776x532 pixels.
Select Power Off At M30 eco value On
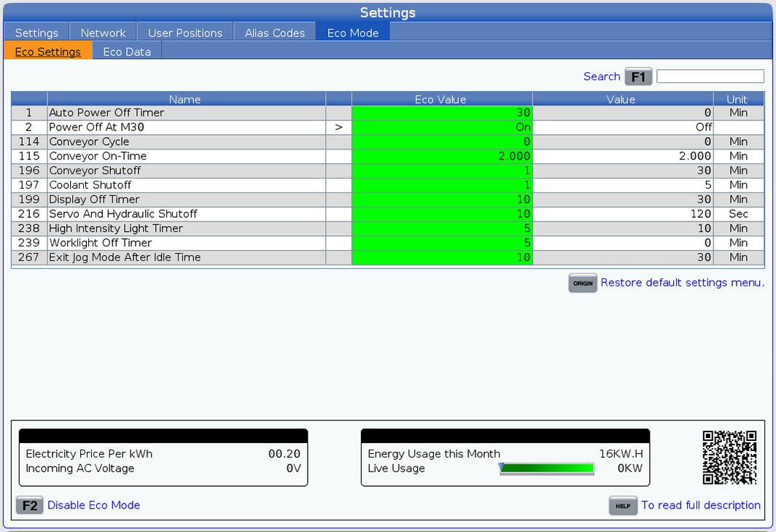[x=442, y=127]
